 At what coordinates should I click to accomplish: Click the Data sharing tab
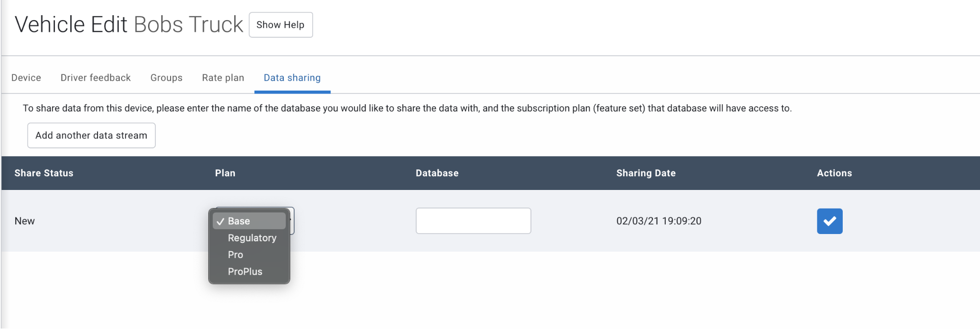[x=292, y=78]
